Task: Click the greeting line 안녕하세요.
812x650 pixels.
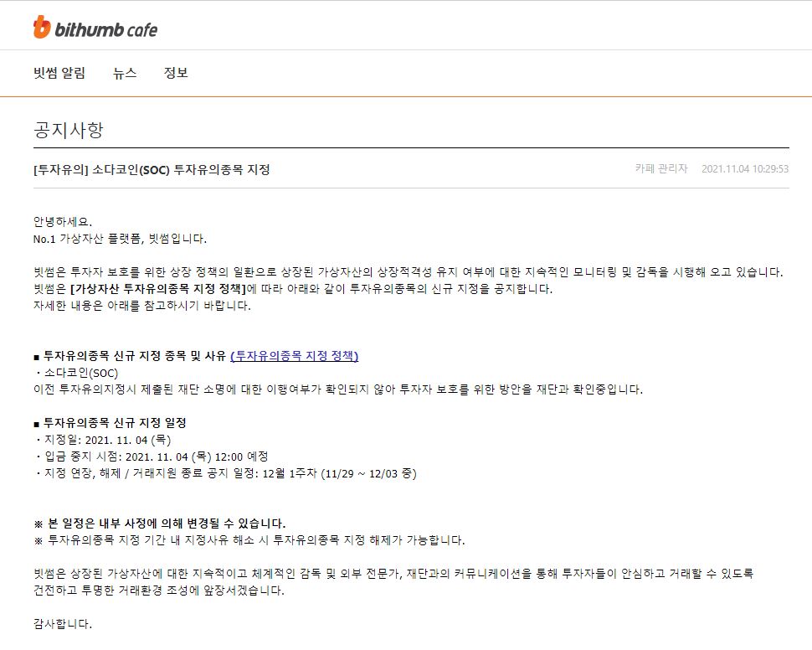Action: tap(64, 222)
